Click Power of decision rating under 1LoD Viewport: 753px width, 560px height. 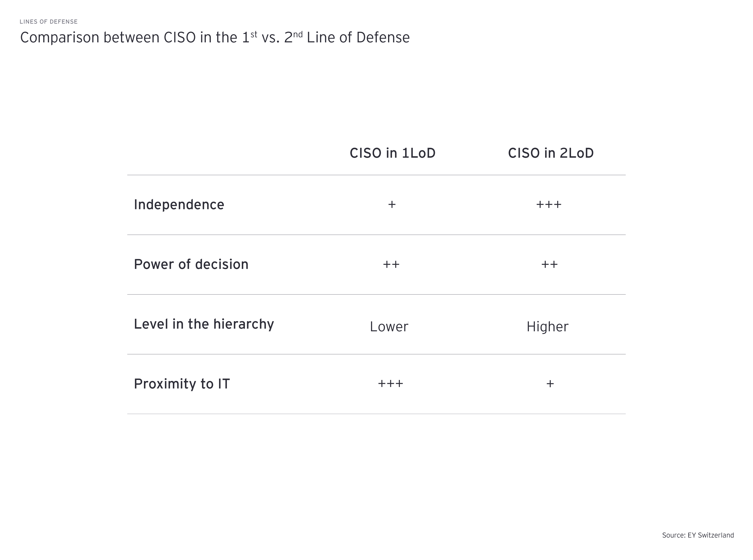[391, 264]
